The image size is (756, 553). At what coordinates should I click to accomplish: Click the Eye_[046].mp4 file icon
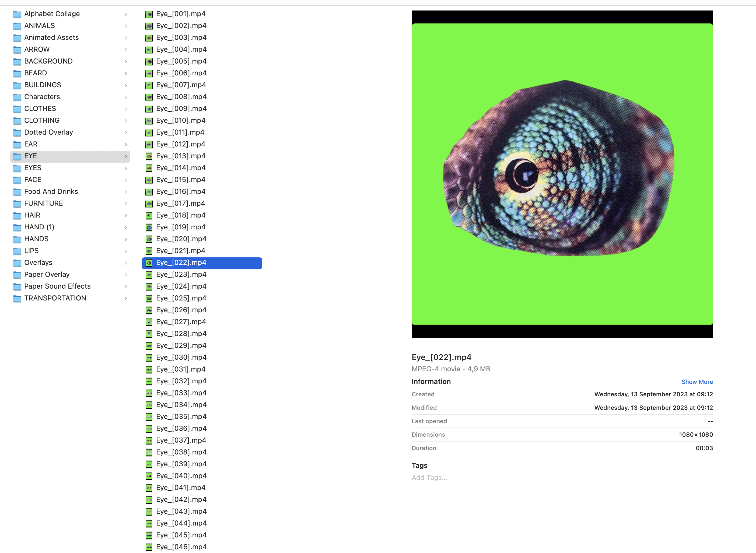click(x=149, y=547)
